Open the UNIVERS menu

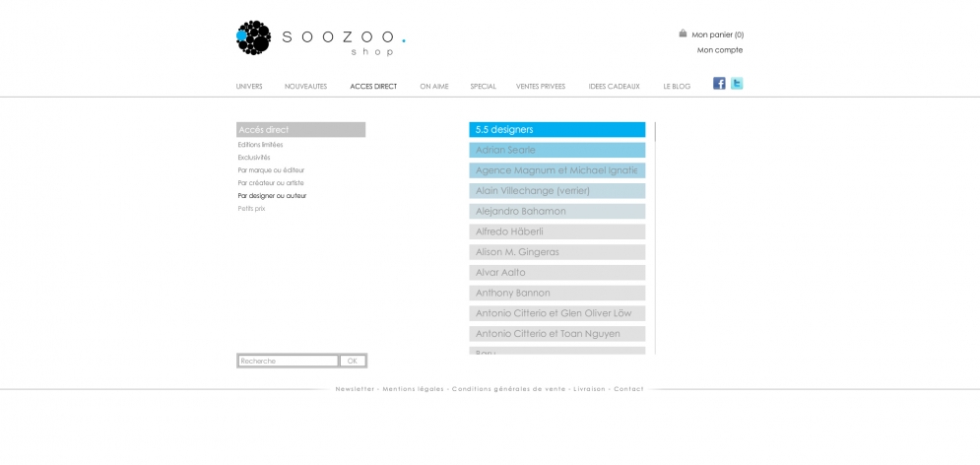click(249, 87)
